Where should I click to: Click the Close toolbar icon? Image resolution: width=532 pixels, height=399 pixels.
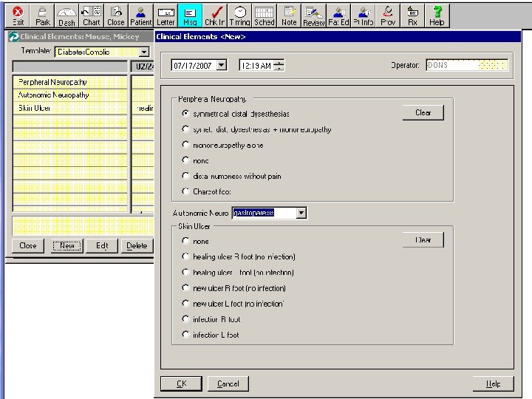(x=116, y=16)
